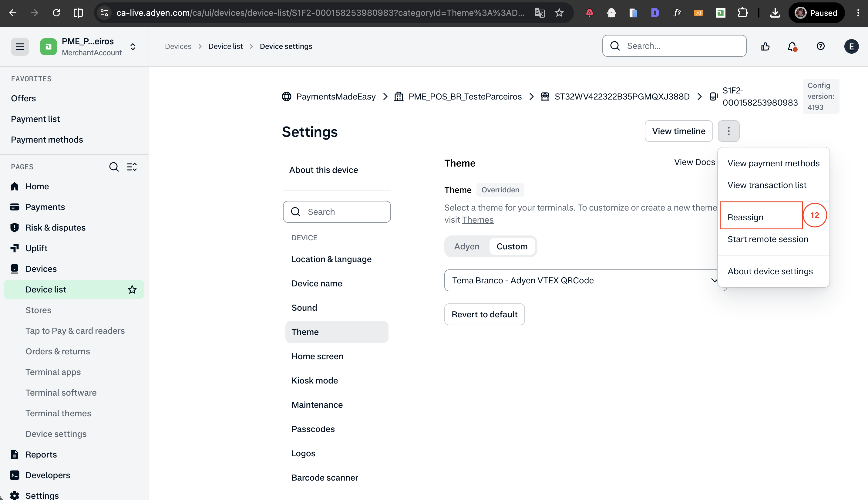Open the browser extensions puzzle icon
The image size is (868, 500).
pos(742,13)
